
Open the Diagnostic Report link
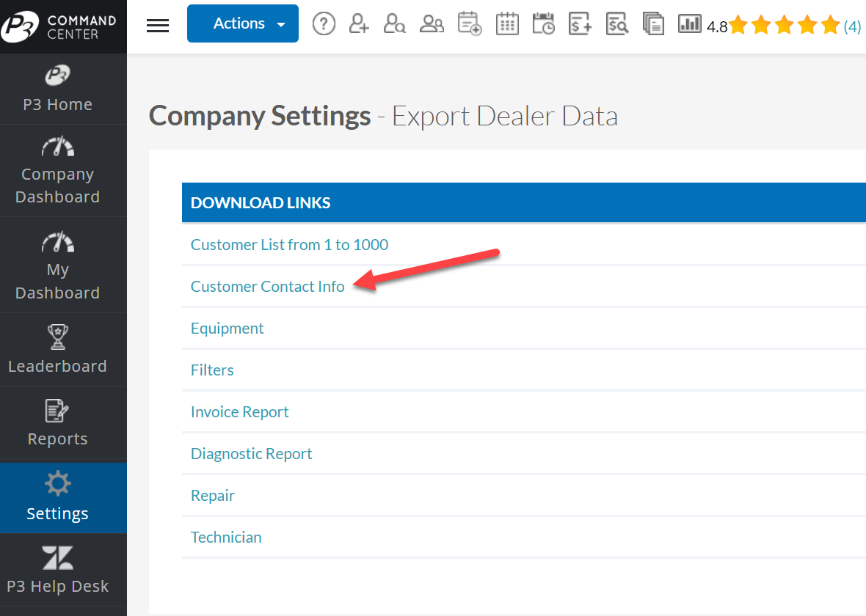(x=251, y=454)
